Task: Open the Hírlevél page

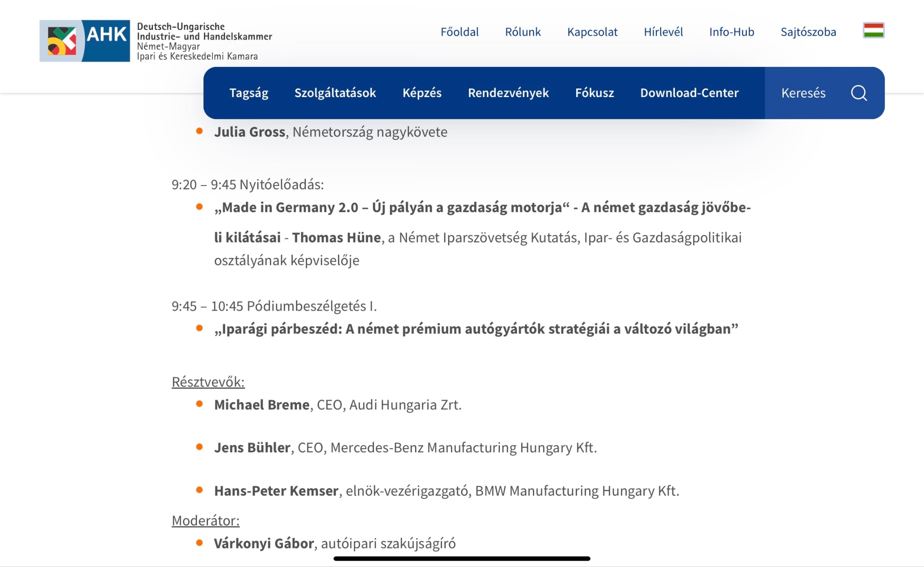Action: (663, 32)
